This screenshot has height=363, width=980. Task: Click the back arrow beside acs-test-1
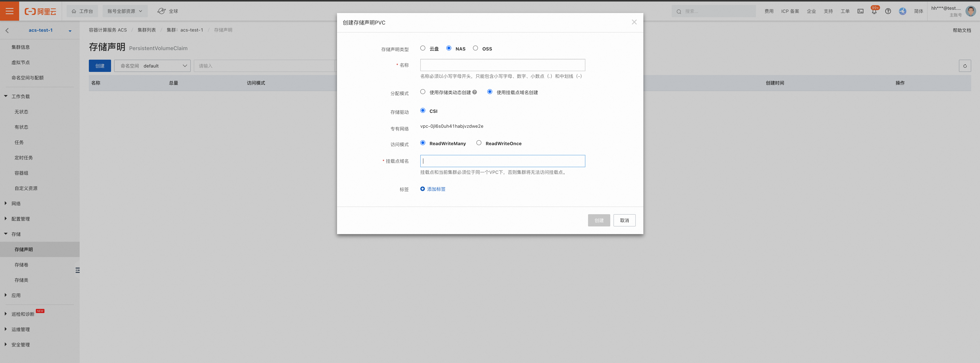(7, 30)
